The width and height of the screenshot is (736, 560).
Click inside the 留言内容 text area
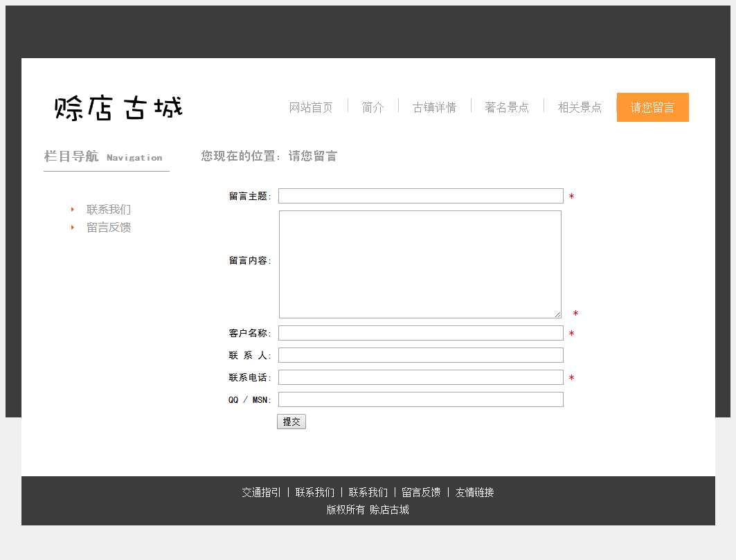420,264
